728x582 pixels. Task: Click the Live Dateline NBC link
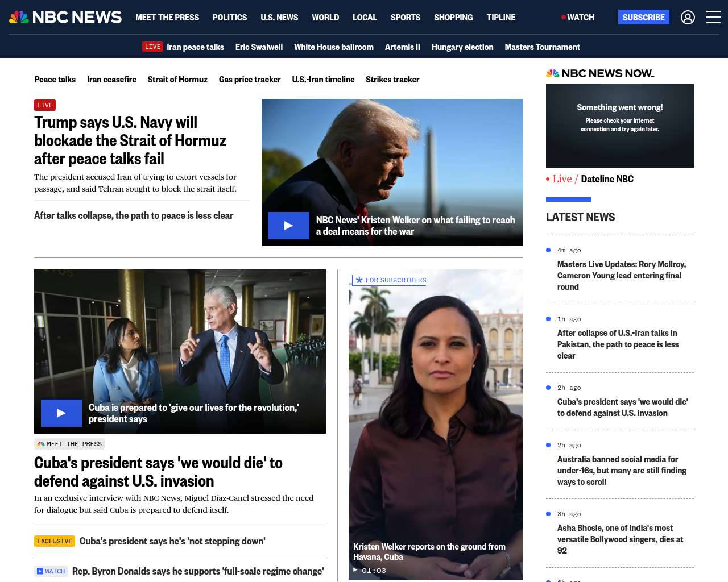[x=590, y=179]
